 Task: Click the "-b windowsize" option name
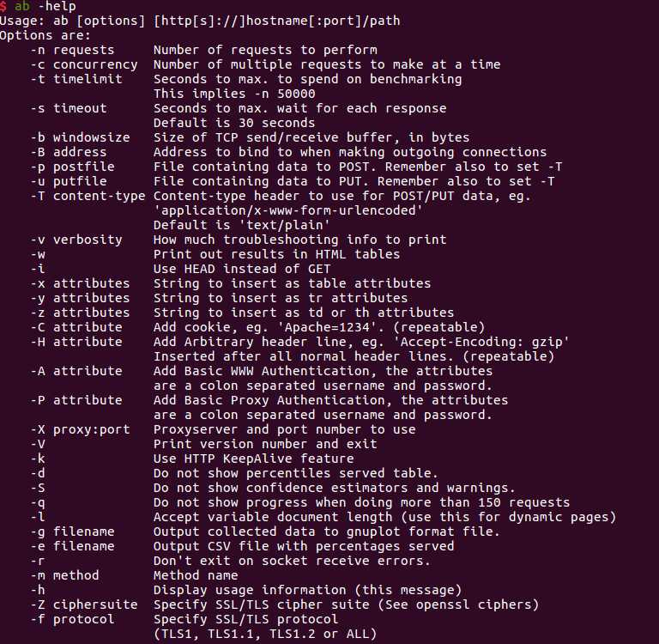tap(80, 137)
